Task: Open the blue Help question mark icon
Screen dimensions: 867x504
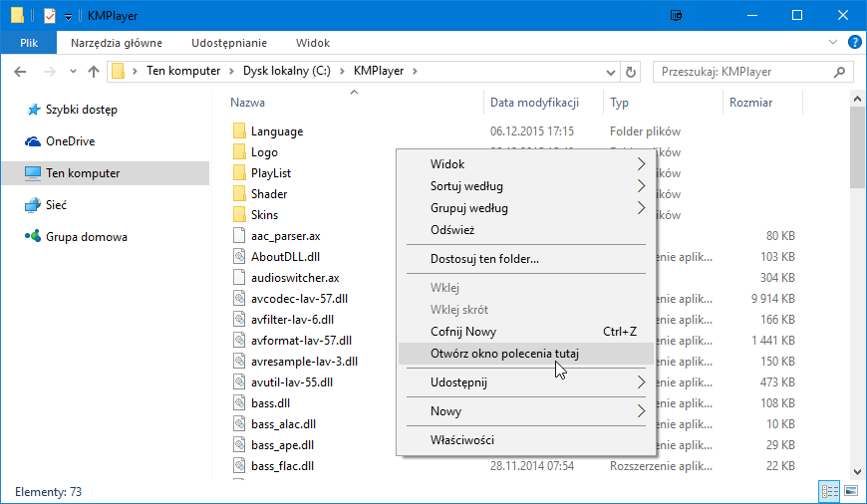Action: click(854, 42)
